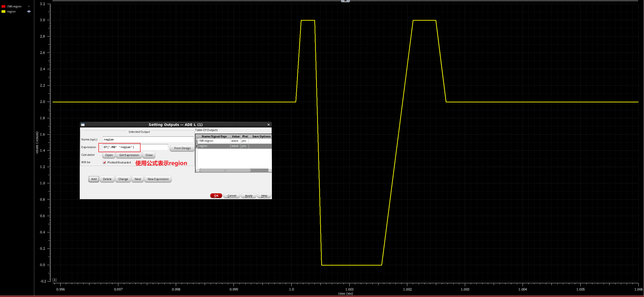
Task: Click the play arrow icon at plot corner
Action: [55, 280]
